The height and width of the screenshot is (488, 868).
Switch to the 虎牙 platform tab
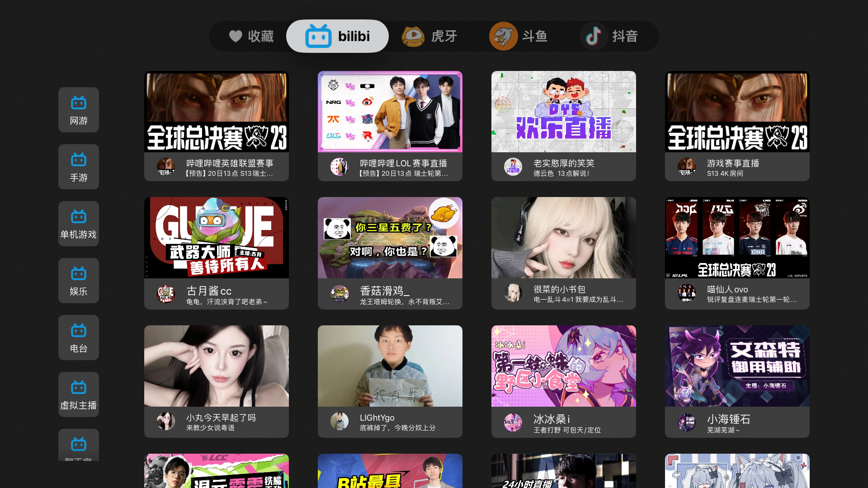pyautogui.click(x=430, y=36)
